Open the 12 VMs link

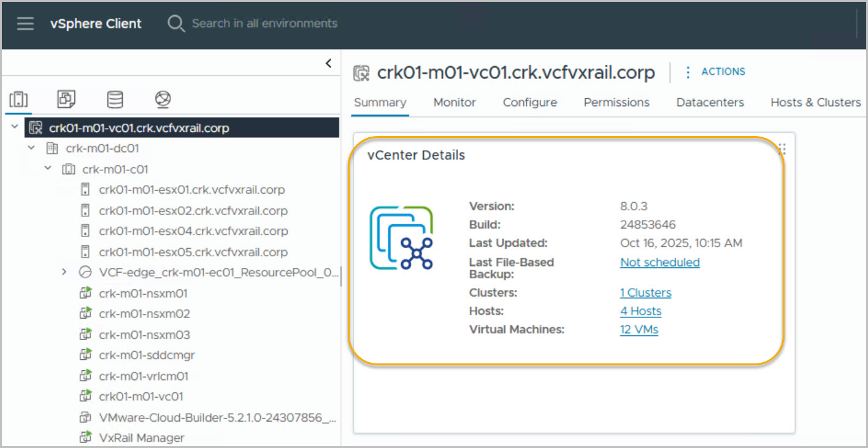639,330
